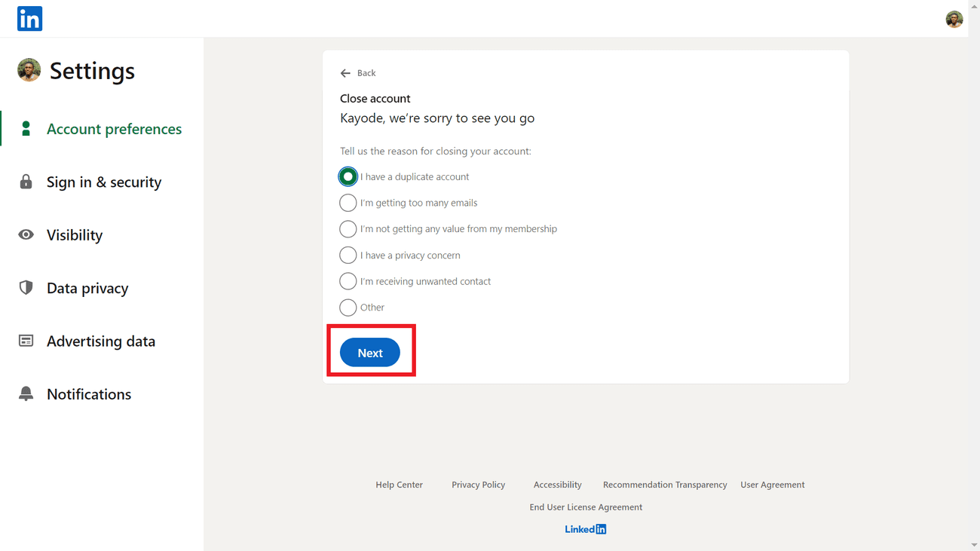
Task: Open the Help Center footer link
Action: 399,485
